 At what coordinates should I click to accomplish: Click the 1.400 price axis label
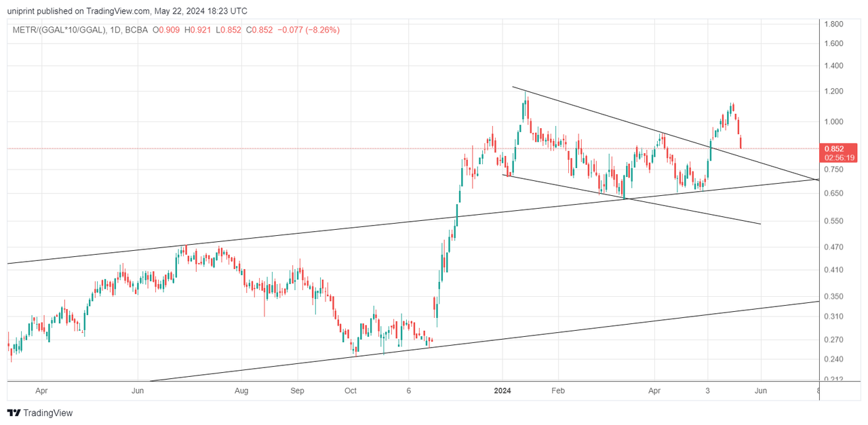click(834, 66)
